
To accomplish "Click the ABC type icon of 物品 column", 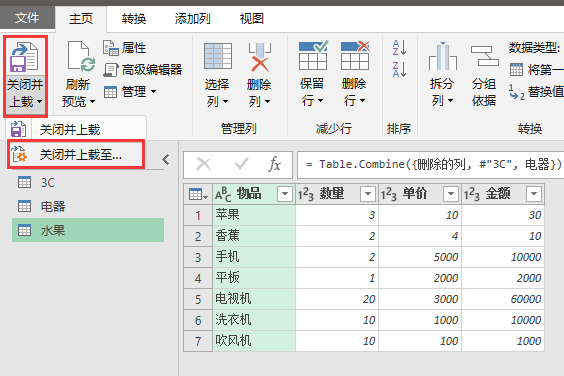I will pos(223,194).
